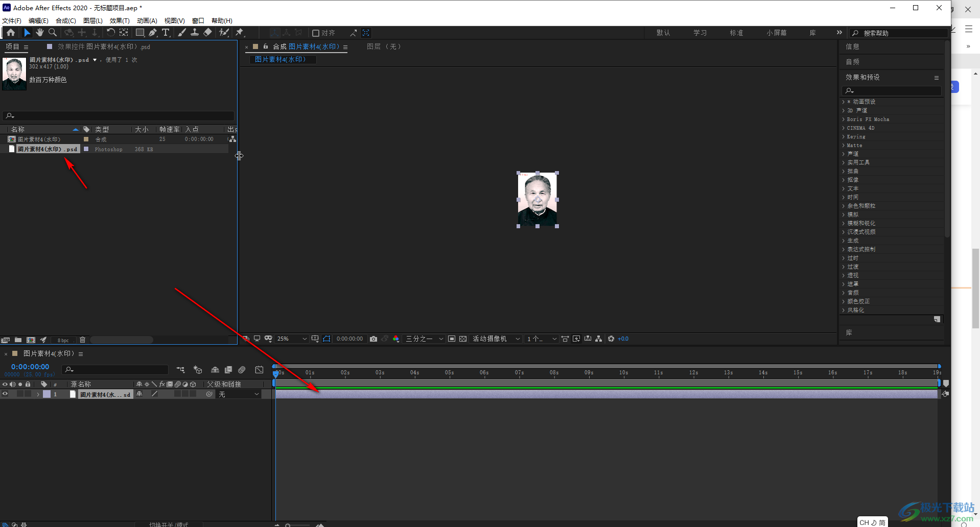Select the Eraser tool
The height and width of the screenshot is (527, 980).
pyautogui.click(x=207, y=33)
